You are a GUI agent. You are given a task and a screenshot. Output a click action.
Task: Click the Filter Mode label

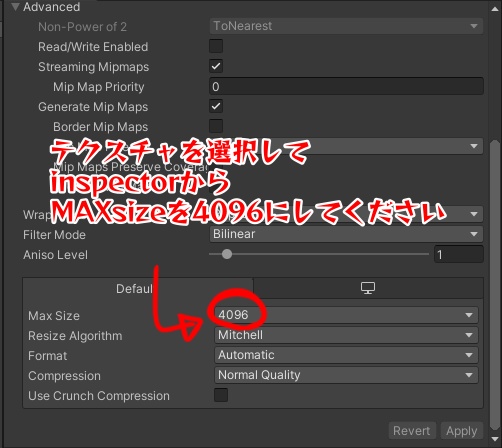pyautogui.click(x=54, y=235)
